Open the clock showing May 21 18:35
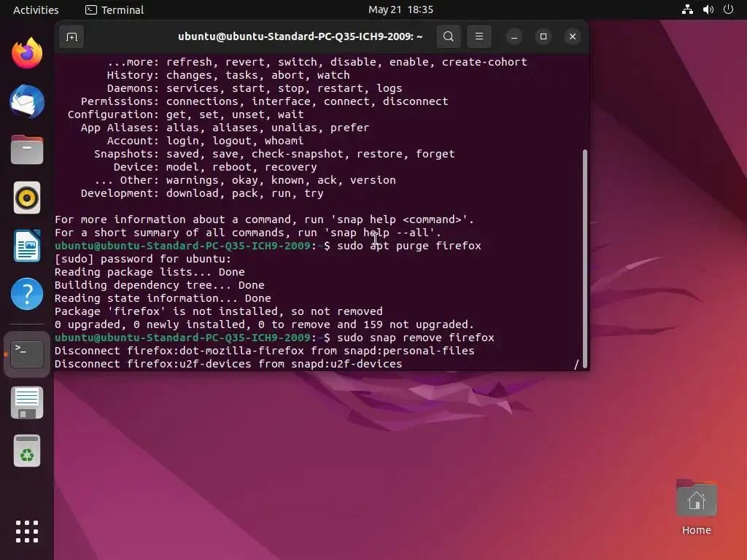The image size is (747, 560). tap(400, 9)
